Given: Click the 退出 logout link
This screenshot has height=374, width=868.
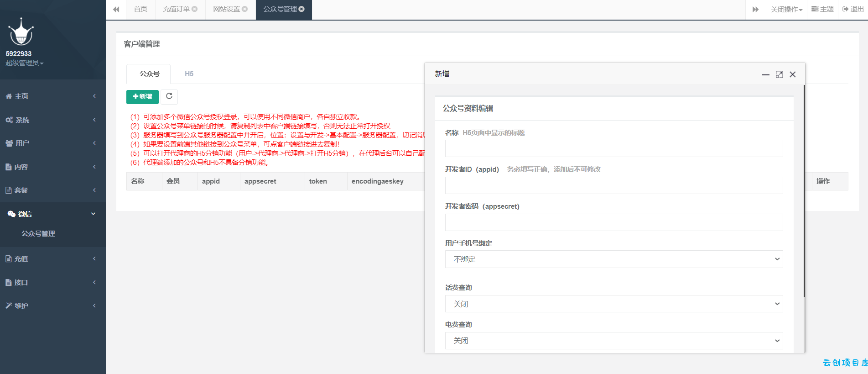Looking at the screenshot, I should (x=853, y=9).
